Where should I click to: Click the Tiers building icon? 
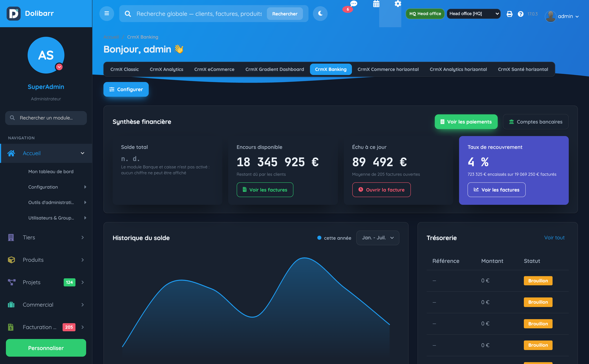click(11, 237)
